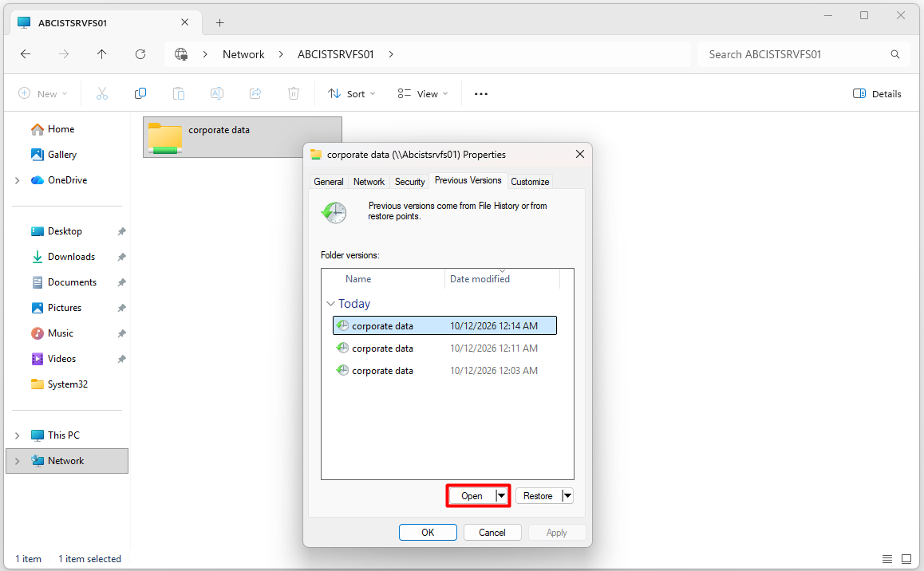Click the Copy icon in toolbar

point(140,93)
